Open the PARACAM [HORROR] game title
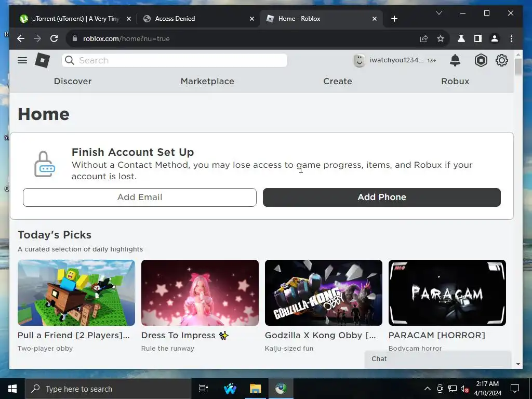532x399 pixels. click(x=436, y=335)
